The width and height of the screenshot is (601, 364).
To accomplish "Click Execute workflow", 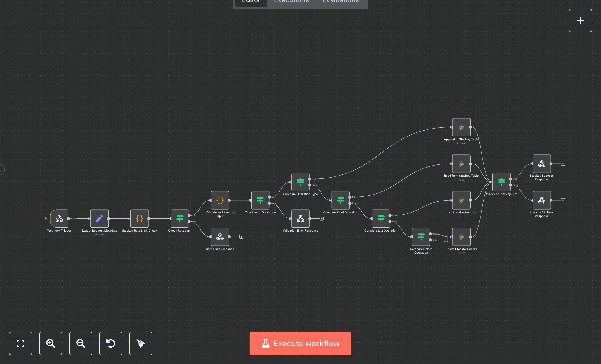I will coord(300,343).
